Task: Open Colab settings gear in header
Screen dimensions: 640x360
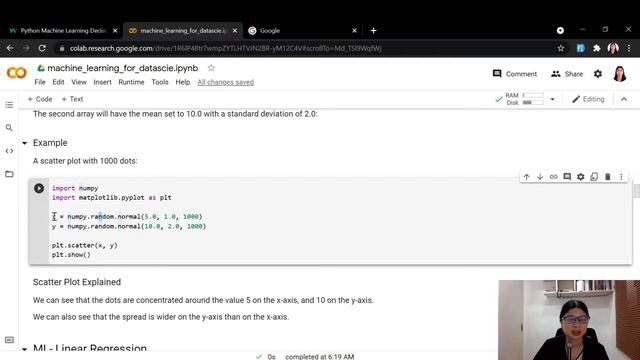Action: (x=598, y=74)
